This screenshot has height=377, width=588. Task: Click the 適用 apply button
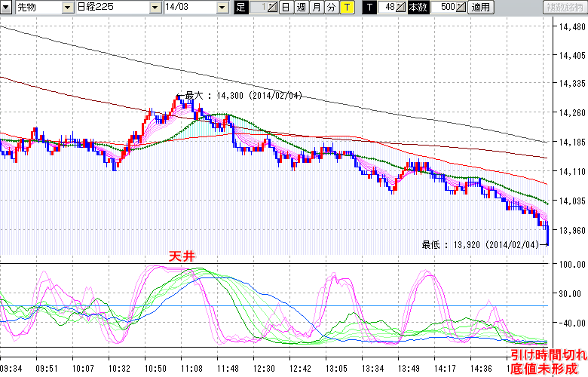click(479, 8)
